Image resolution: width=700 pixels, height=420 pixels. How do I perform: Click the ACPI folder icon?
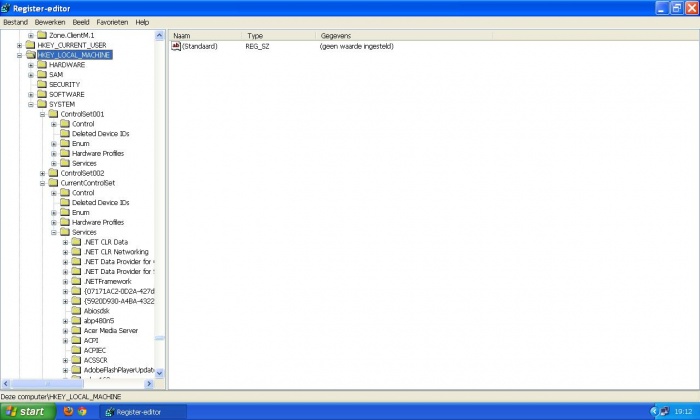point(77,340)
